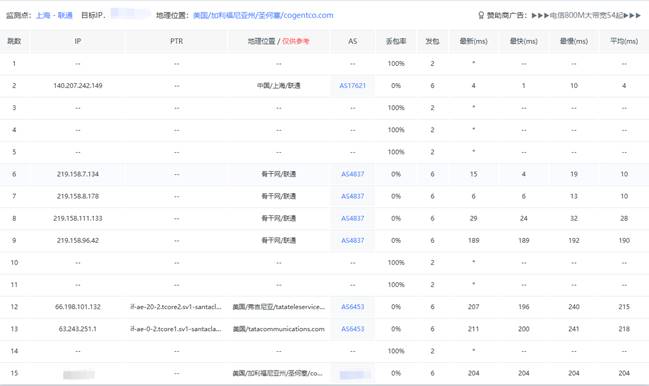The image size is (649, 386).
Task: Click hop number 15 cell
Action: coord(14,373)
